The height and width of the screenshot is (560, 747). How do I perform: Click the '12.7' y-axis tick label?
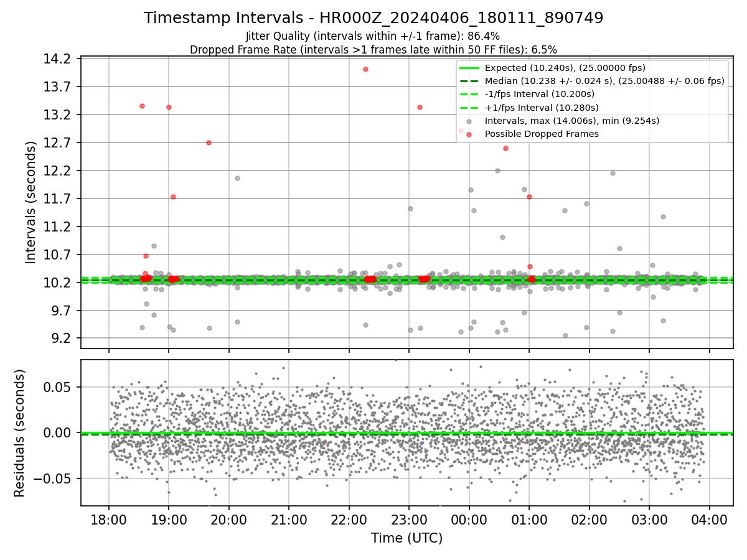pyautogui.click(x=59, y=142)
